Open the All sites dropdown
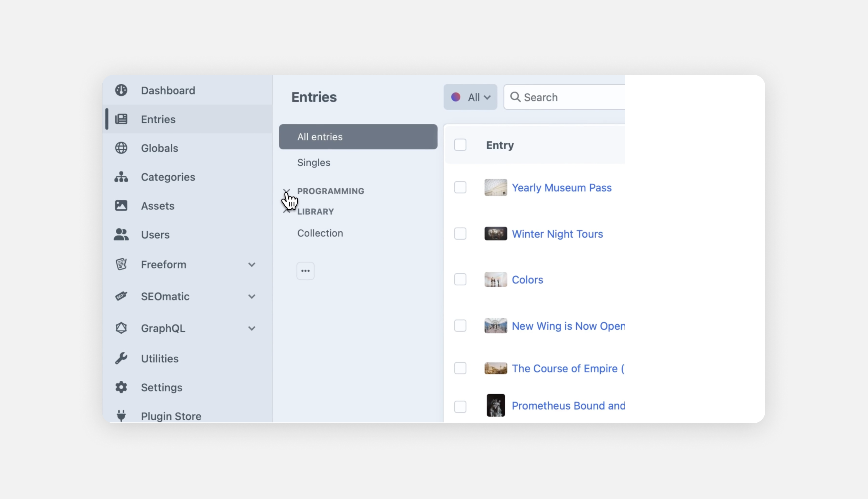 tap(470, 97)
